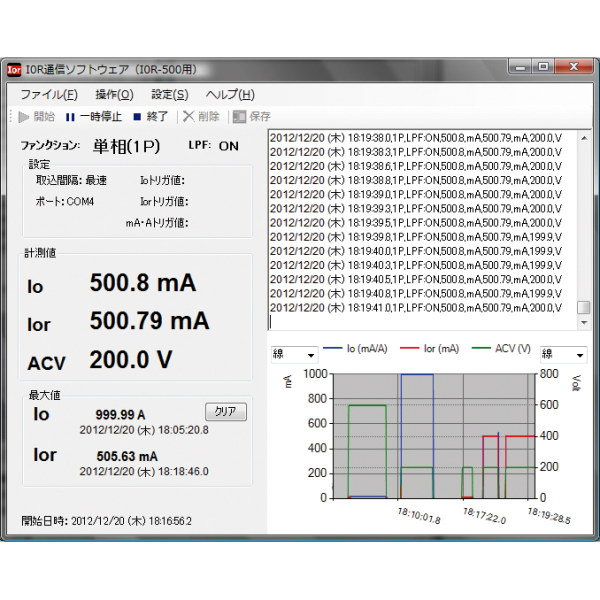Click chart time label 18:17:22.0
This screenshot has height=600, width=600.
(x=484, y=516)
